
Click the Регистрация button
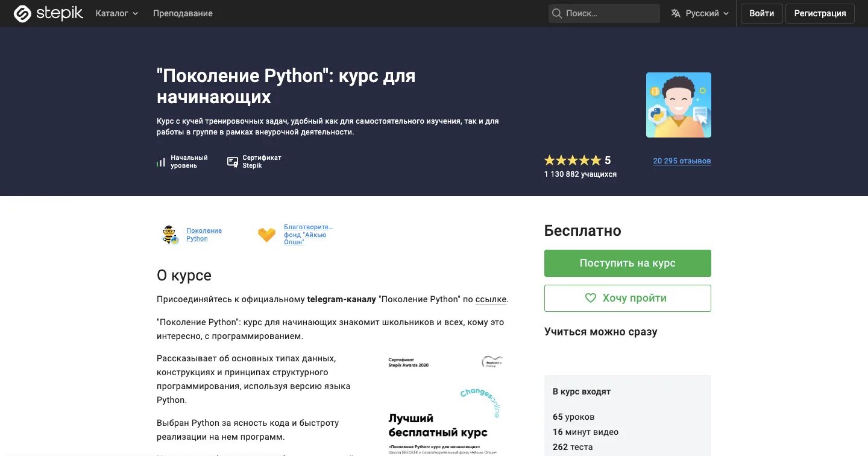pos(820,13)
